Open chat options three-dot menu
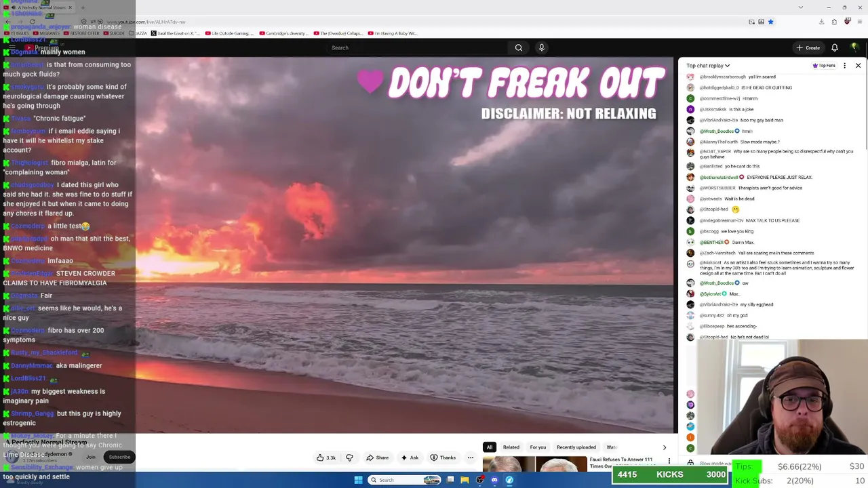868x488 pixels. pos(844,66)
